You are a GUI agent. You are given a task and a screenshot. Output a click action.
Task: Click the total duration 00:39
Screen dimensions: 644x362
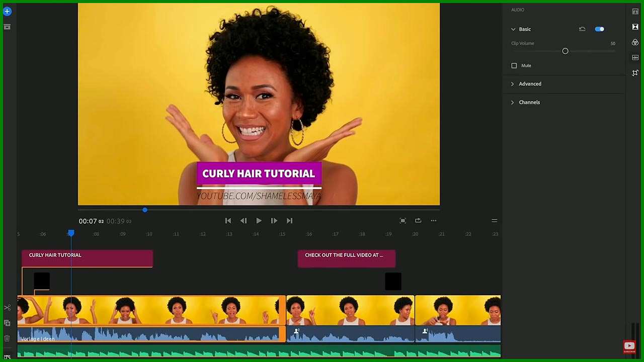pyautogui.click(x=115, y=221)
